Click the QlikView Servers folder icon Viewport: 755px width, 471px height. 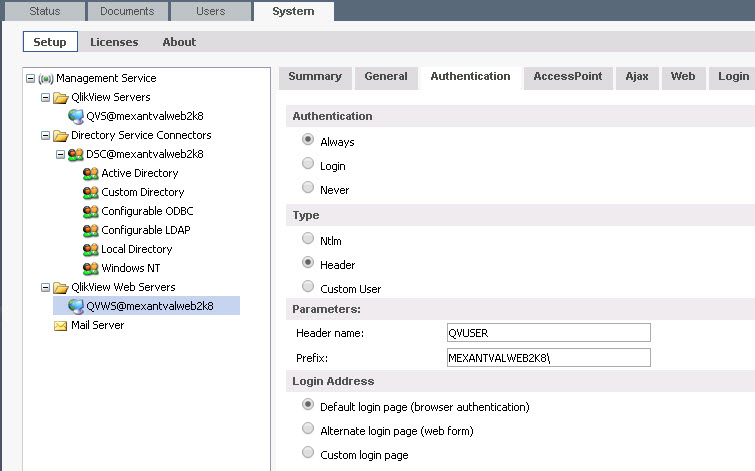pyautogui.click(x=61, y=98)
